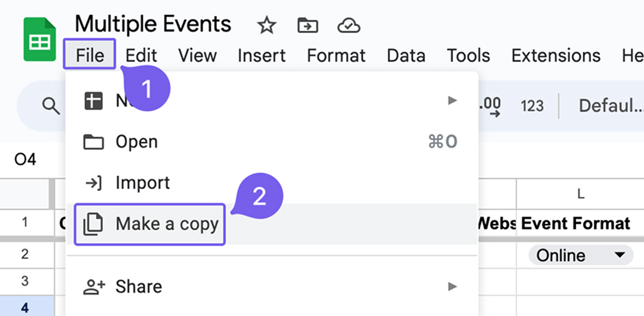Open the Insert menu
Image resolution: width=644 pixels, height=316 pixels.
point(262,56)
